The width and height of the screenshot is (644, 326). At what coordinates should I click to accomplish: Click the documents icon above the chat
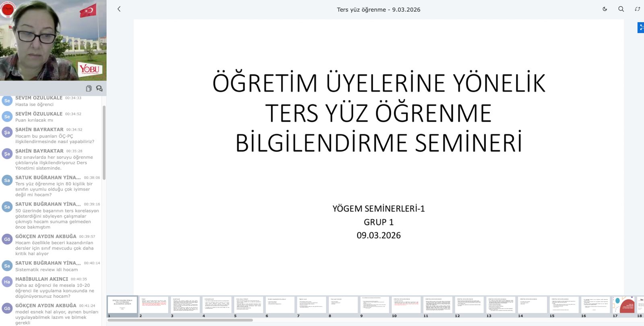coord(89,88)
